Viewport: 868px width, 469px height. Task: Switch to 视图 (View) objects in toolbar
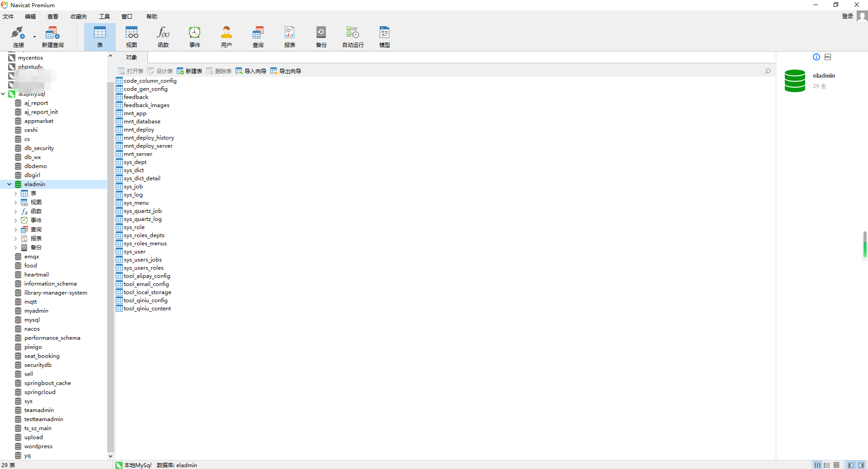(x=132, y=37)
